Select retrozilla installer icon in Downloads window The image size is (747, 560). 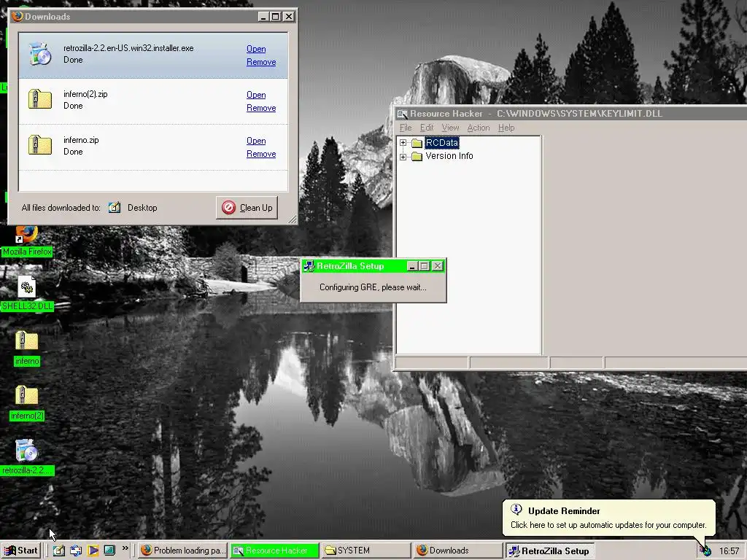[x=39, y=54]
